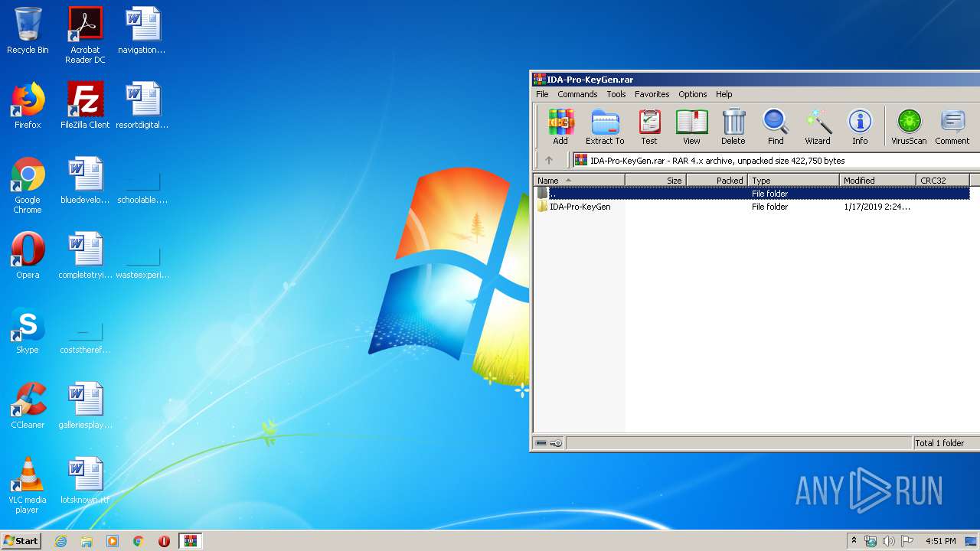Click the Start button
The height and width of the screenshot is (551, 980).
point(21,540)
